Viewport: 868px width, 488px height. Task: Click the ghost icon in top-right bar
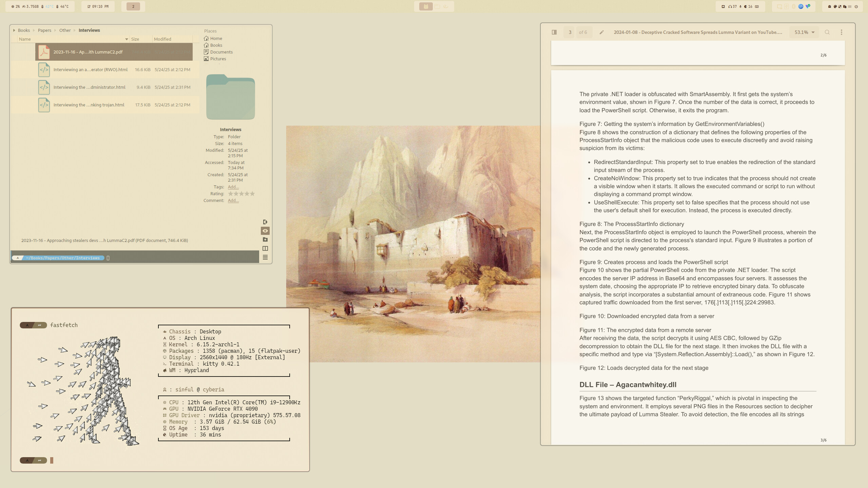830,6
